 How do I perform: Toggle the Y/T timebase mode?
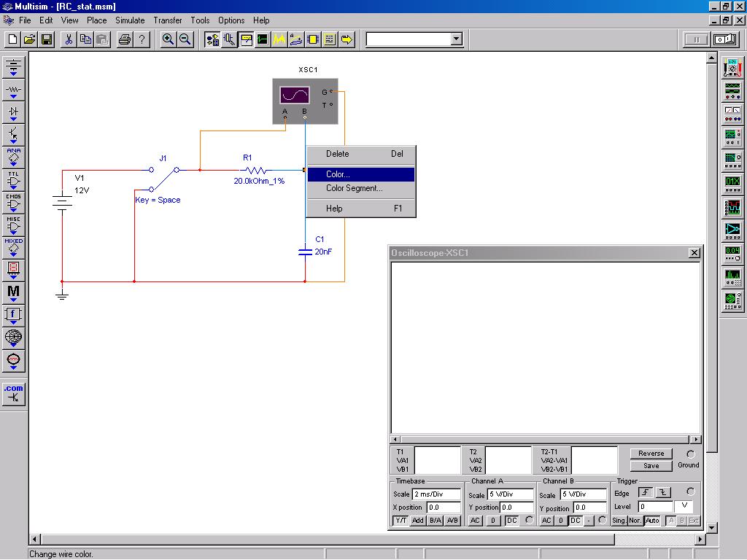click(400, 521)
